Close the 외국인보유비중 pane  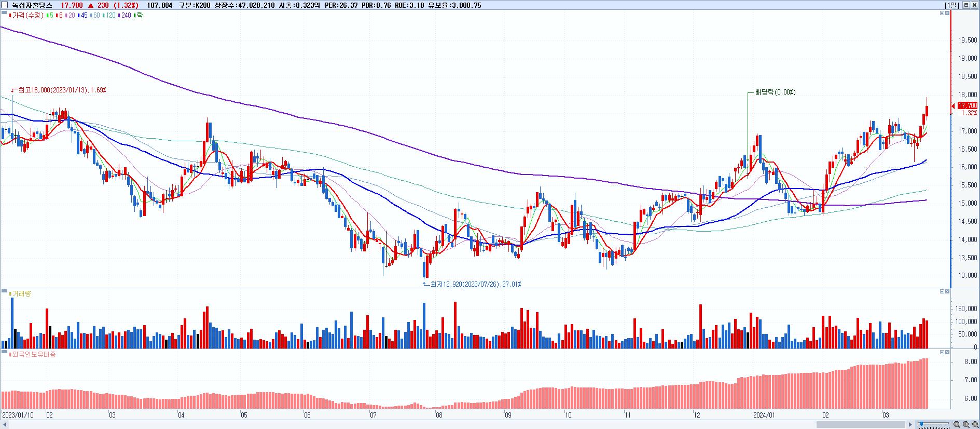[x=947, y=352]
